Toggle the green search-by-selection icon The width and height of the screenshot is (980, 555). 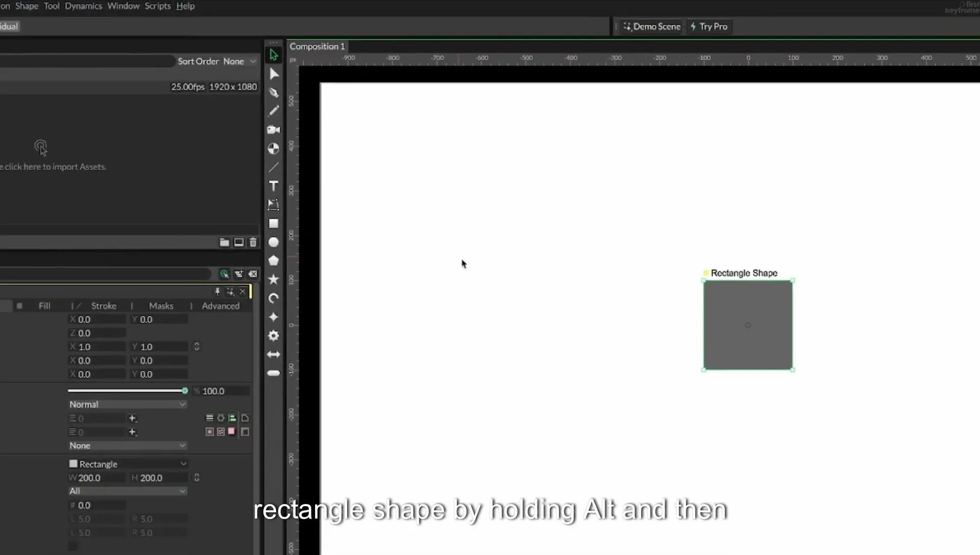[x=224, y=274]
